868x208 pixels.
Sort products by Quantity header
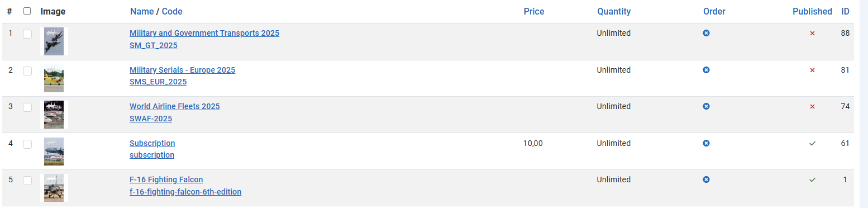(614, 11)
